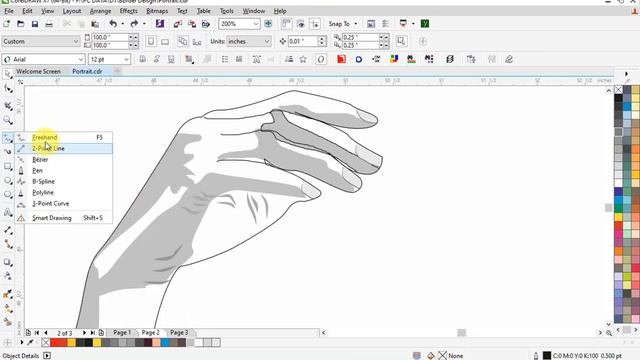Select the Interactive Fill tool
This screenshot has width=640, height=360.
[8, 308]
